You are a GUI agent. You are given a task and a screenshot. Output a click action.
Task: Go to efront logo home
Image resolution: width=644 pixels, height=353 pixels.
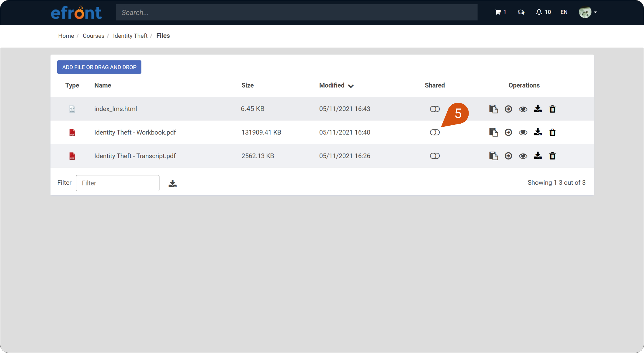[x=76, y=12]
